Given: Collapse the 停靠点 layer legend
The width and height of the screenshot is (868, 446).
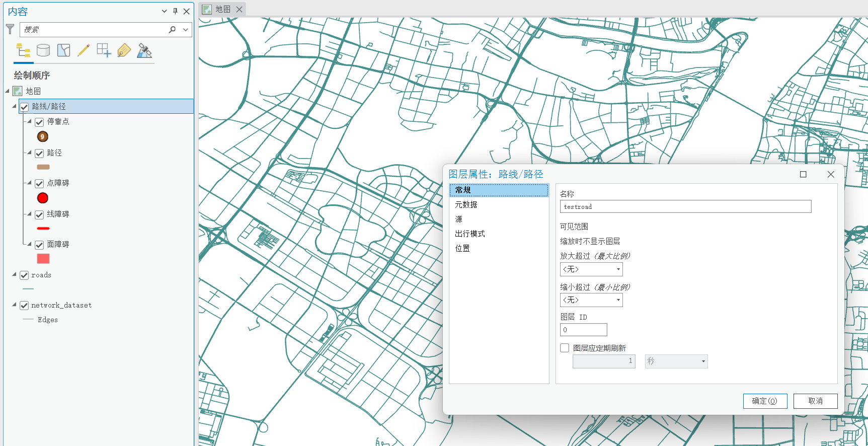Looking at the screenshot, I should (x=29, y=121).
